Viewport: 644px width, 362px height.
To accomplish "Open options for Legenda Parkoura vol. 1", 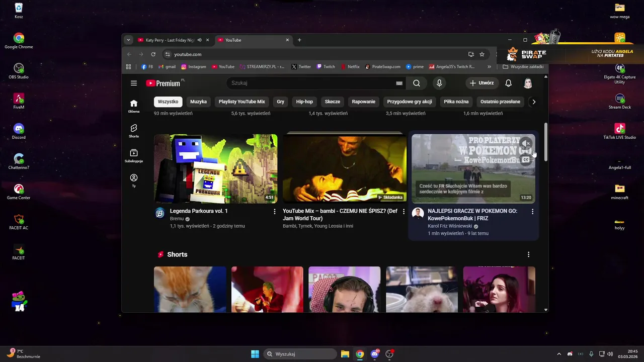I will pos(275,212).
